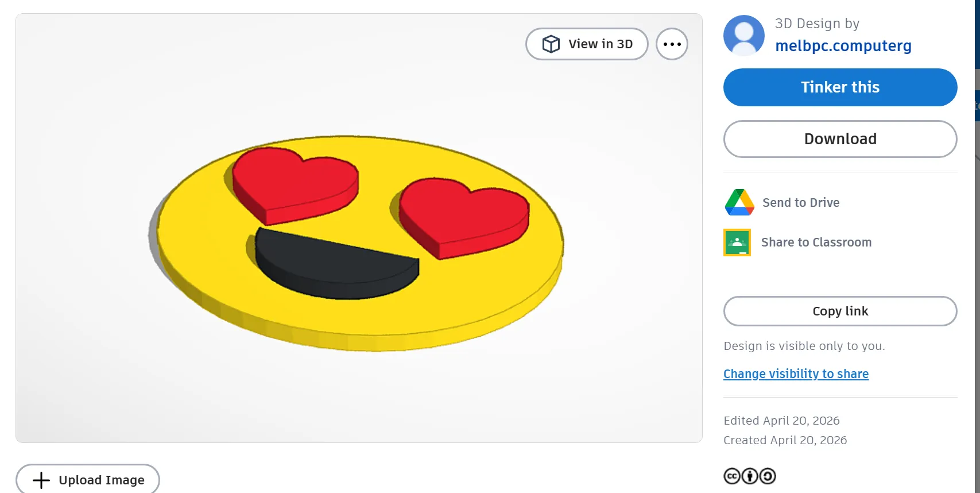Click the Download button

point(839,138)
